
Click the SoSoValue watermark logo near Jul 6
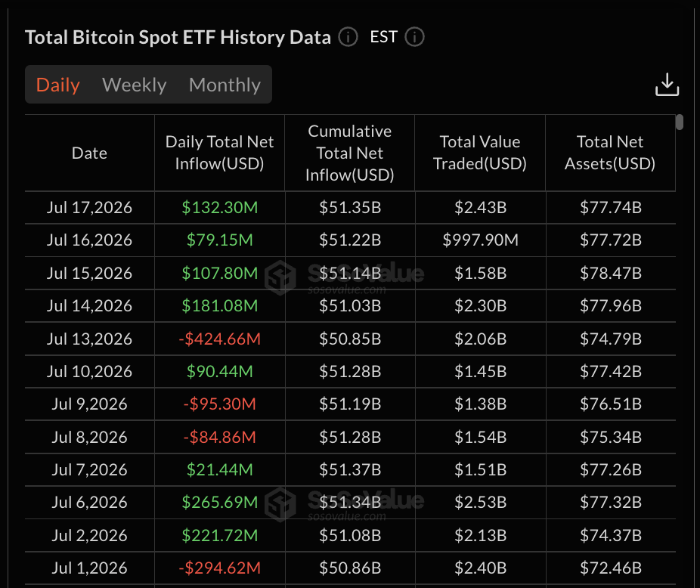280,505
